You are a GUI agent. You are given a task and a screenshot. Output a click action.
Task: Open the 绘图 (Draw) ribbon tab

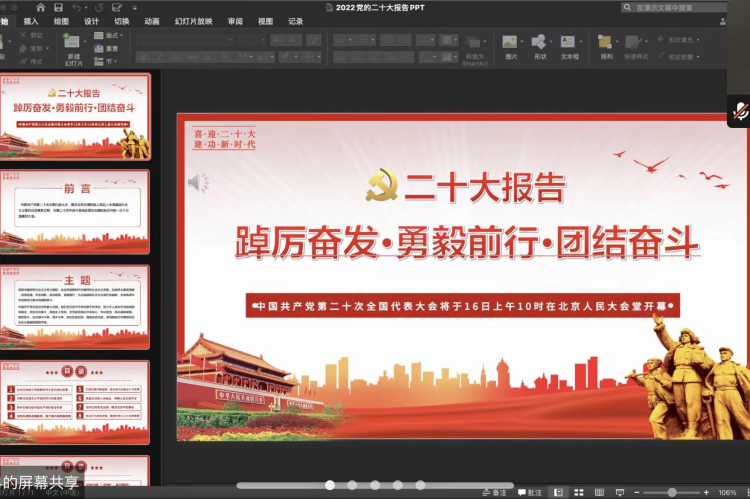[x=61, y=21]
